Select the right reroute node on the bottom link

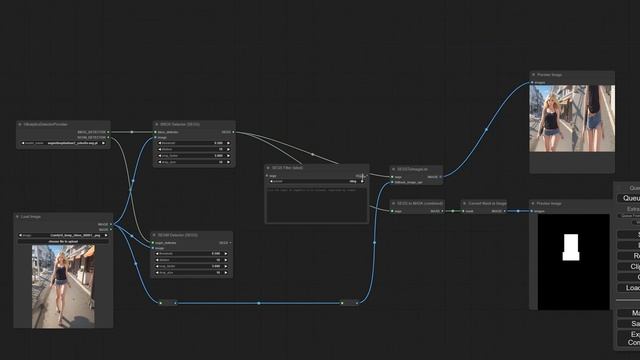pos(349,303)
